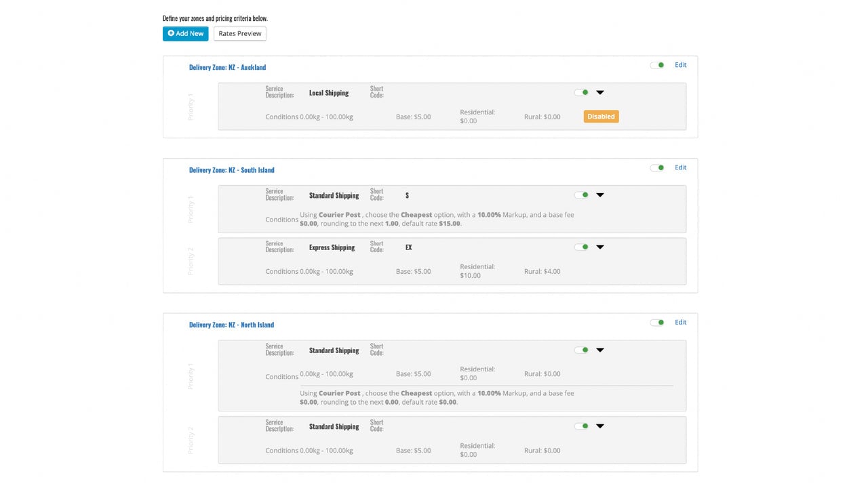Edit the NZ - North Island delivery zone
Screen dimensions: 868x488
tap(680, 323)
